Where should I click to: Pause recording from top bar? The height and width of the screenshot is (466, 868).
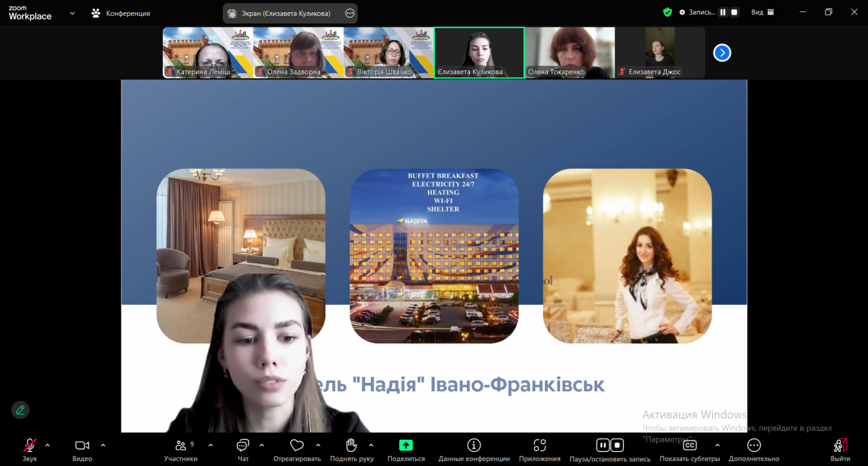[x=723, y=12]
